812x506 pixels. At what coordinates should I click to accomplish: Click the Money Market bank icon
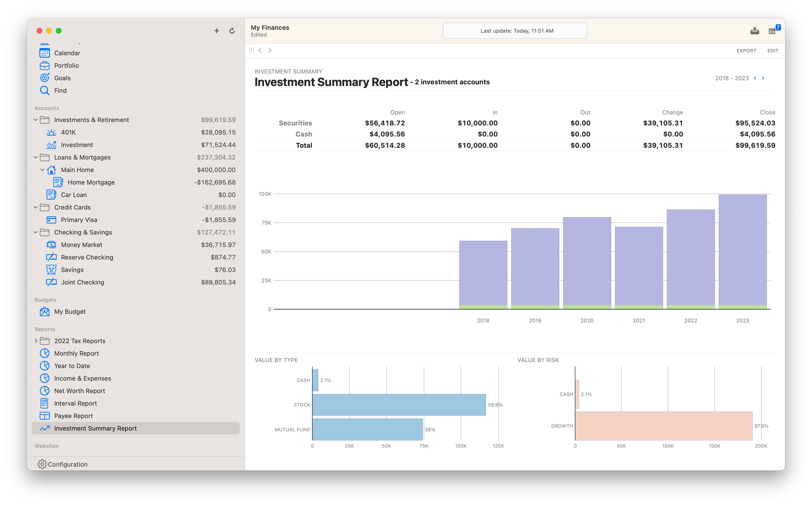tap(51, 245)
